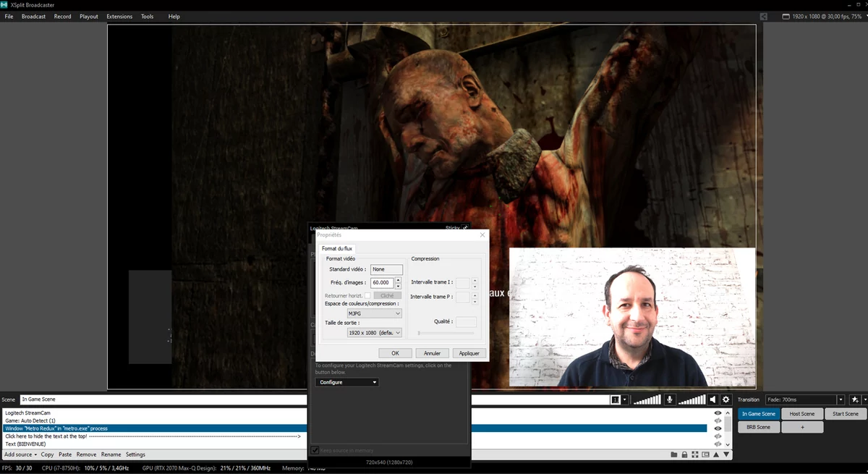
Task: Open the Tools menu
Action: [147, 16]
